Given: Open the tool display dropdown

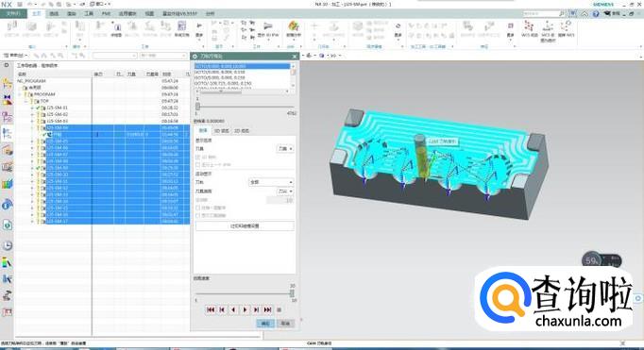Looking at the screenshot, I should 285,148.
